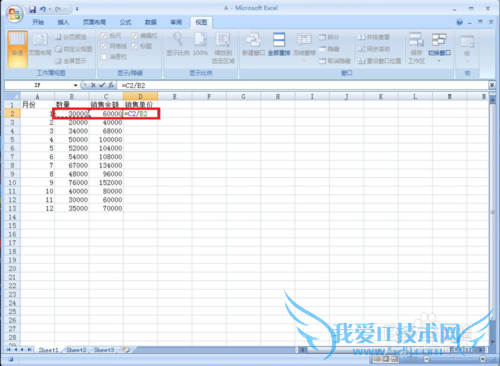The height and width of the screenshot is (366, 500).
Task: Toggle Synchronous Scrolling (同步滚动)
Action: (x=374, y=49)
